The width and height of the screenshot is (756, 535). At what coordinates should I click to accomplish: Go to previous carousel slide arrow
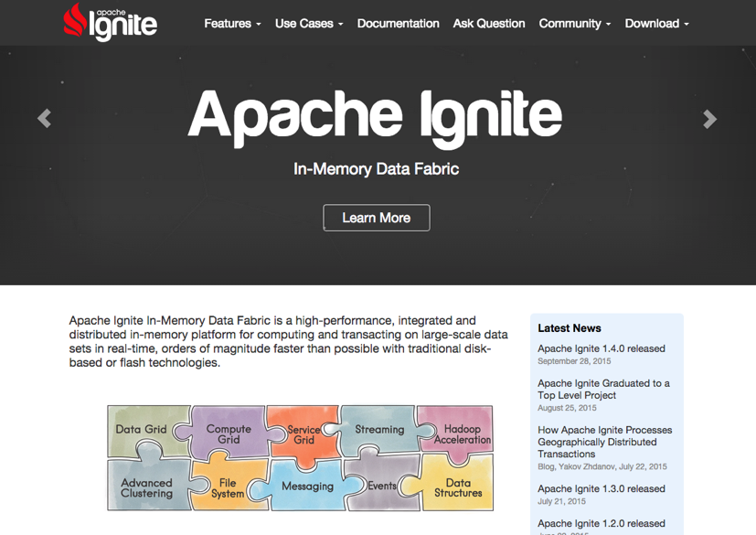(44, 119)
